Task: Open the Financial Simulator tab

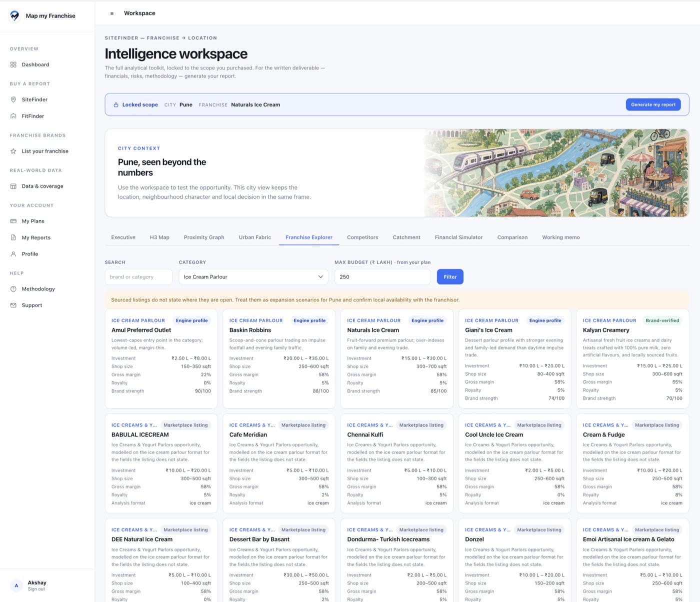Action: [x=459, y=237]
